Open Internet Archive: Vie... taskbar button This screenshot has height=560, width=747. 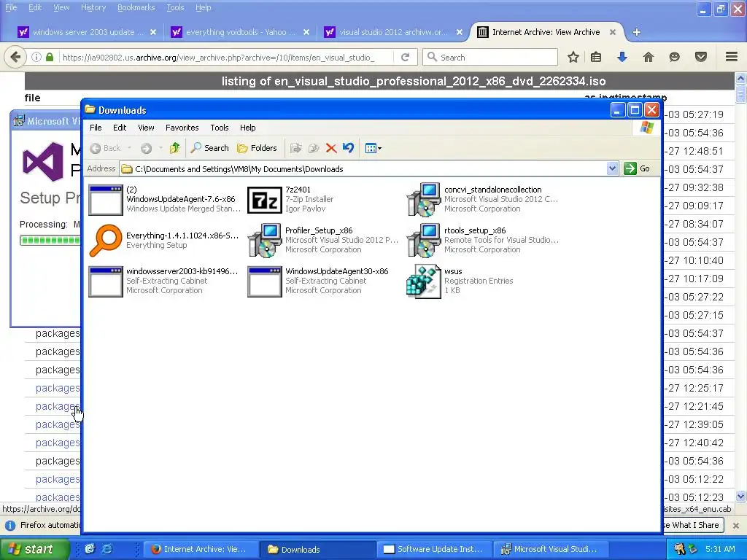click(200, 549)
